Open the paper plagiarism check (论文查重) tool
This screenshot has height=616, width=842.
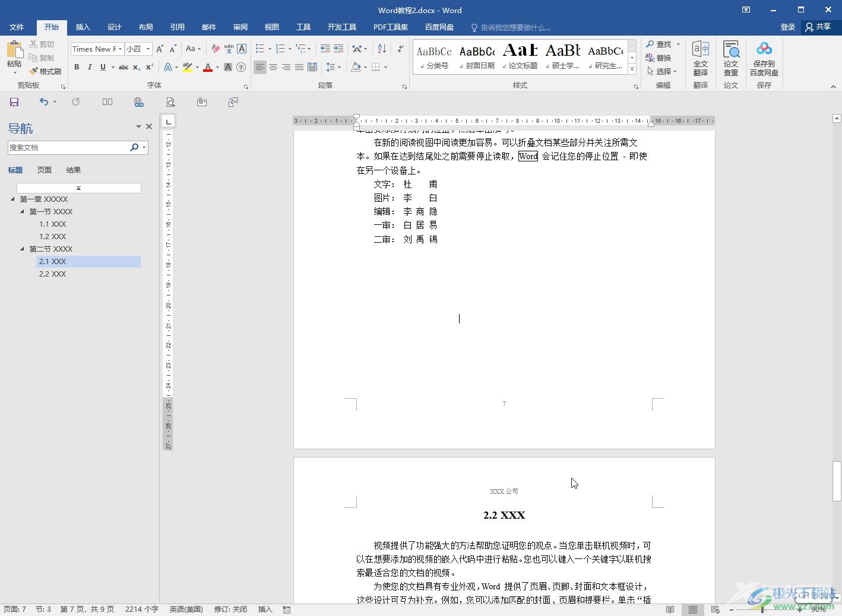731,58
